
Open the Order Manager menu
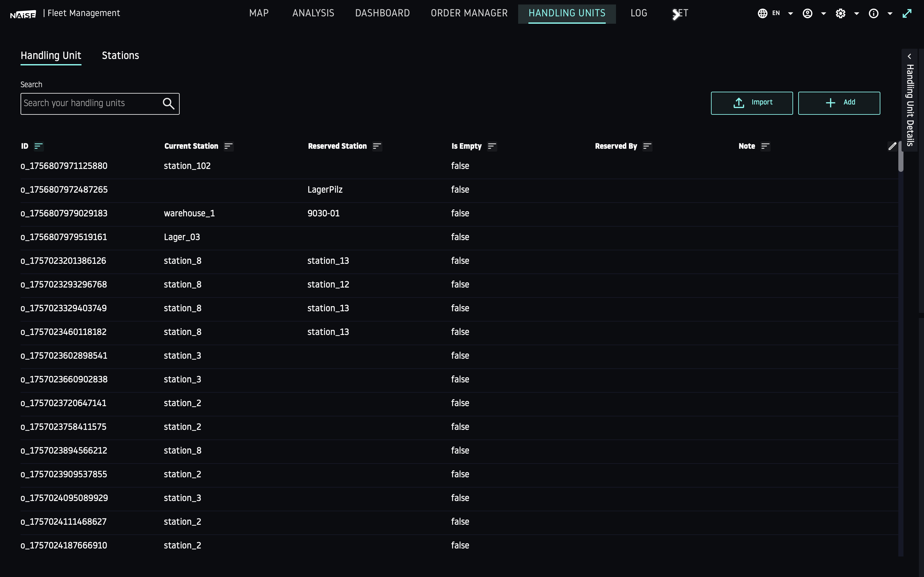click(469, 13)
